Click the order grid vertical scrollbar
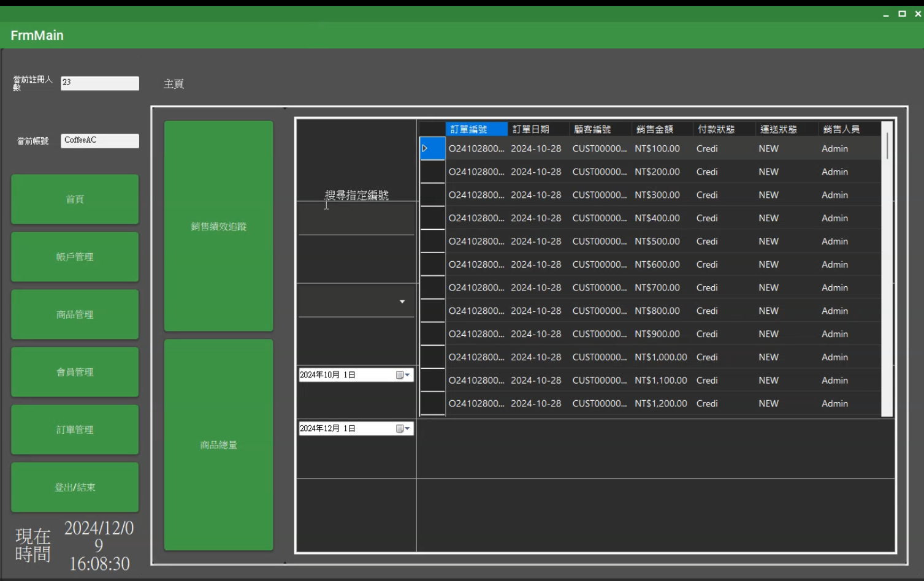The width and height of the screenshot is (924, 581). pyautogui.click(x=887, y=270)
